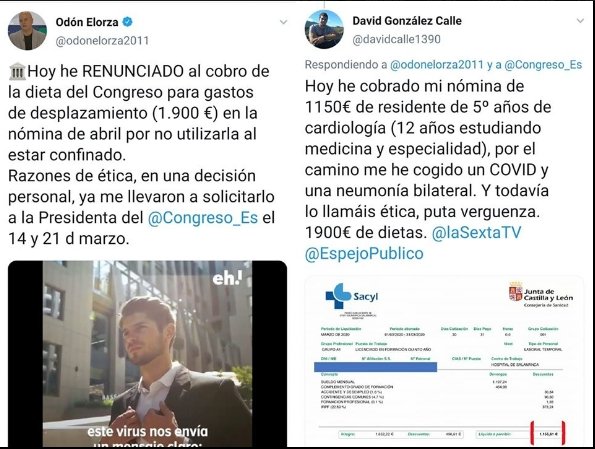Open David González Calle's profile avatar
This screenshot has width=595, height=449.
click(x=324, y=29)
